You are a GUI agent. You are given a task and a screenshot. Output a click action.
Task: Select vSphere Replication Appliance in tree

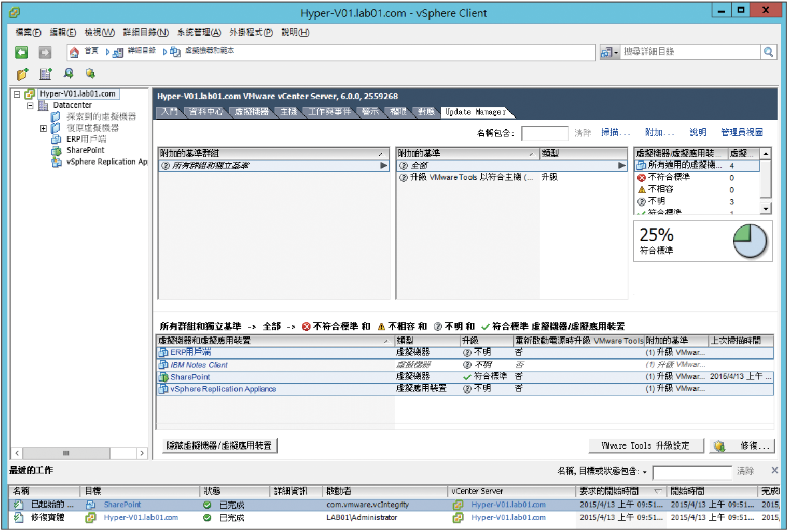[107, 161]
